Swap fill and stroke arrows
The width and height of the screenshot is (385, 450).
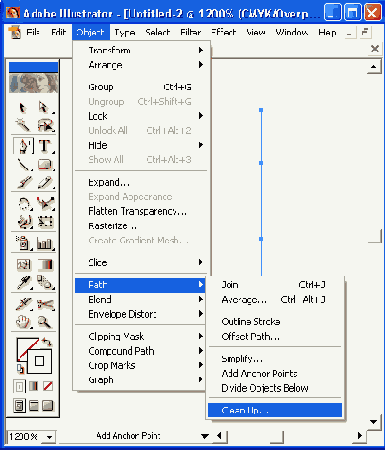(x=47, y=342)
